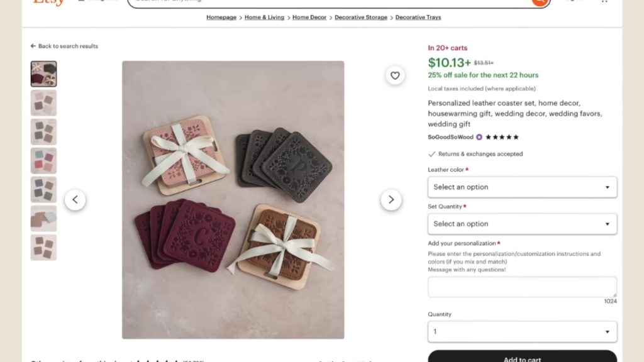Select the second product thumbnail
The width and height of the screenshot is (644, 362).
[x=44, y=103]
